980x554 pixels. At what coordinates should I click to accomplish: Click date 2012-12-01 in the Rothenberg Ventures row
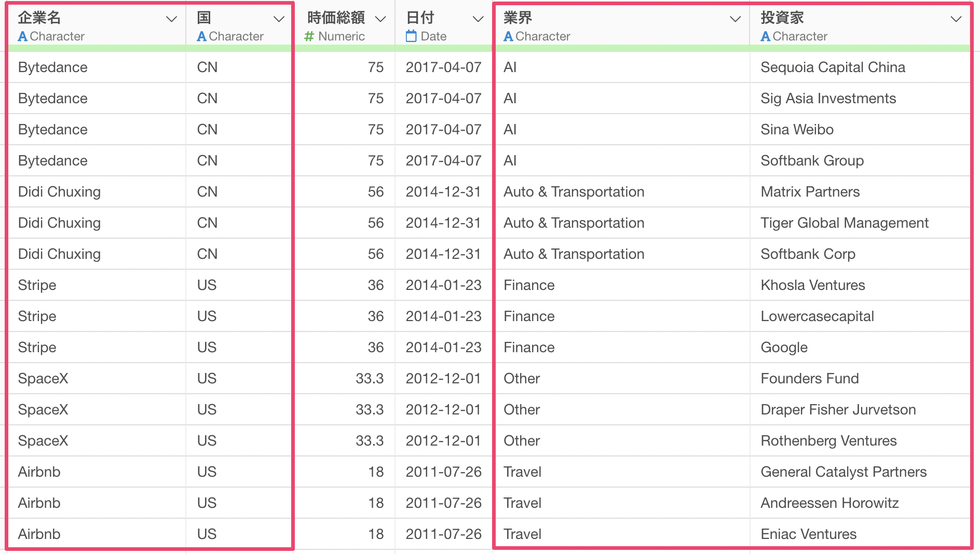[443, 441]
